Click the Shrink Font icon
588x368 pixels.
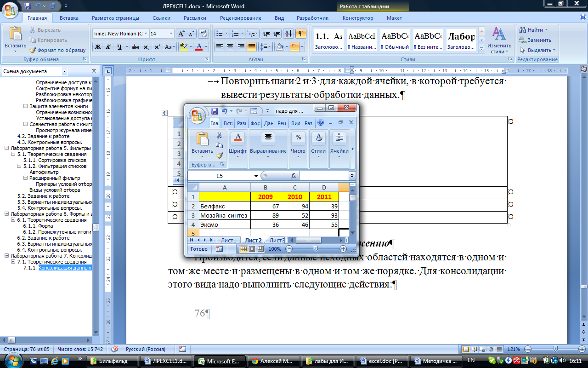click(x=191, y=34)
